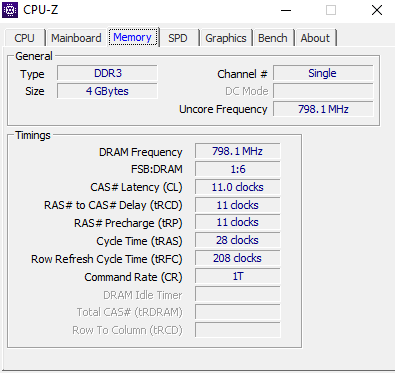Click the Size field showing 4 GBytes
The image size is (395, 373).
click(107, 91)
